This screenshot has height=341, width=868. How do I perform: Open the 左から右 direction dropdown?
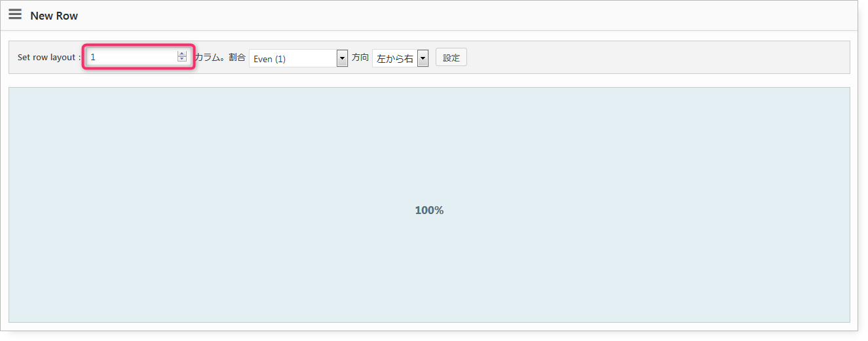click(x=400, y=58)
